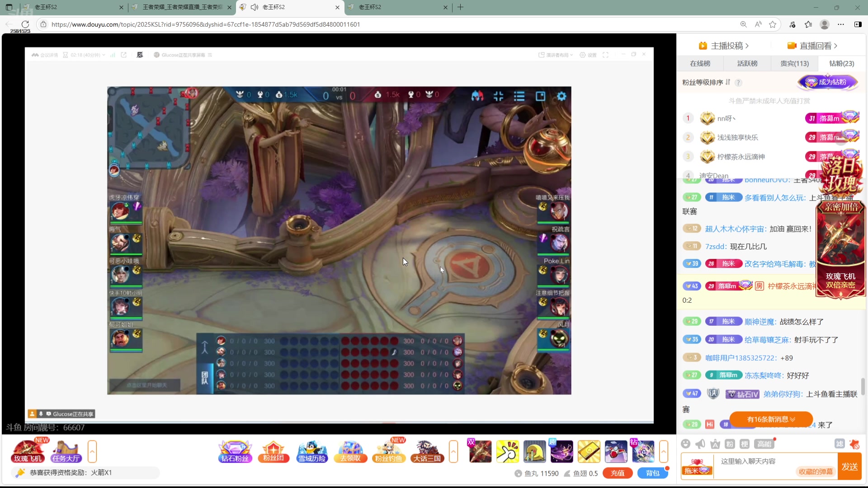The height and width of the screenshot is (488, 868).
Task: Select the yellow clapping hand gift
Action: (x=507, y=451)
